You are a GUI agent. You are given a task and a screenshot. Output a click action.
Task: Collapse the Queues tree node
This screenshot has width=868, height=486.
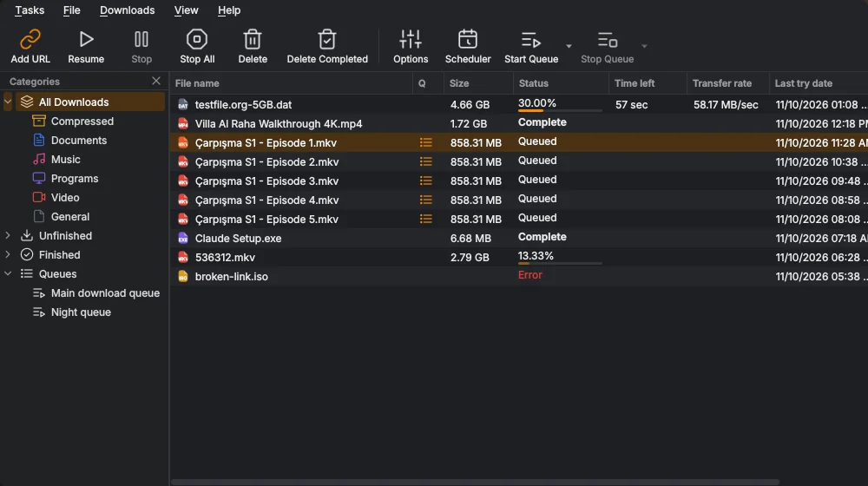point(8,273)
